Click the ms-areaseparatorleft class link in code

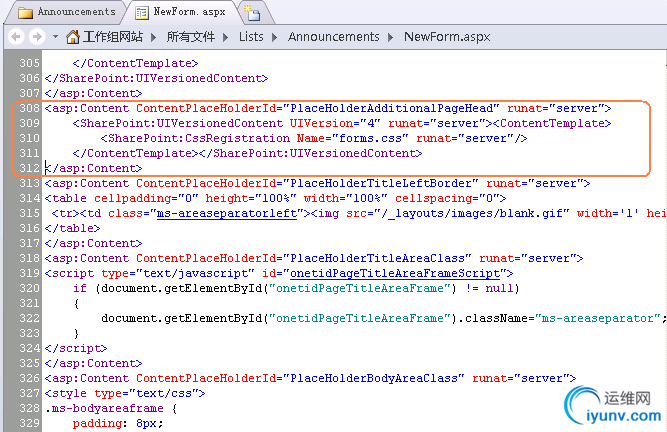227,213
